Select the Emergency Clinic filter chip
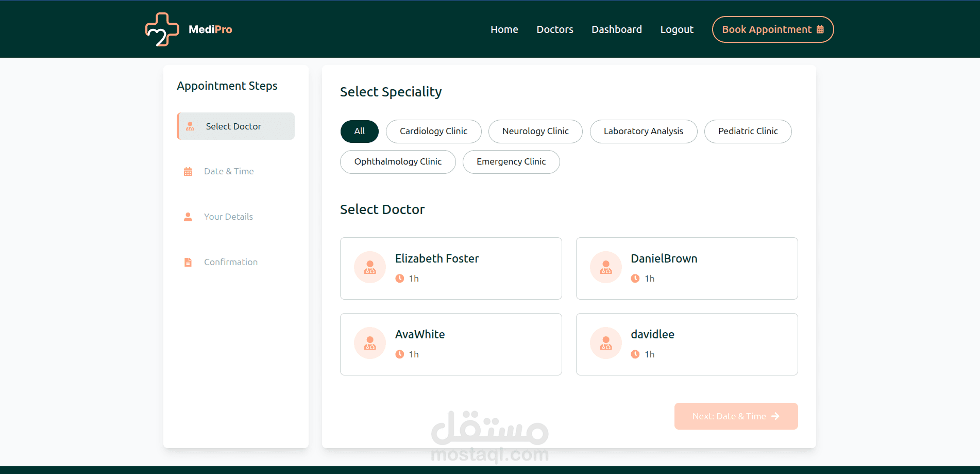This screenshot has width=980, height=474. [x=511, y=161]
